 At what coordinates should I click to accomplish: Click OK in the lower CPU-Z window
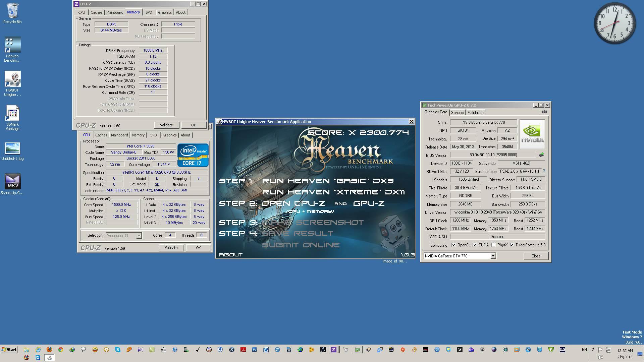[198, 248]
